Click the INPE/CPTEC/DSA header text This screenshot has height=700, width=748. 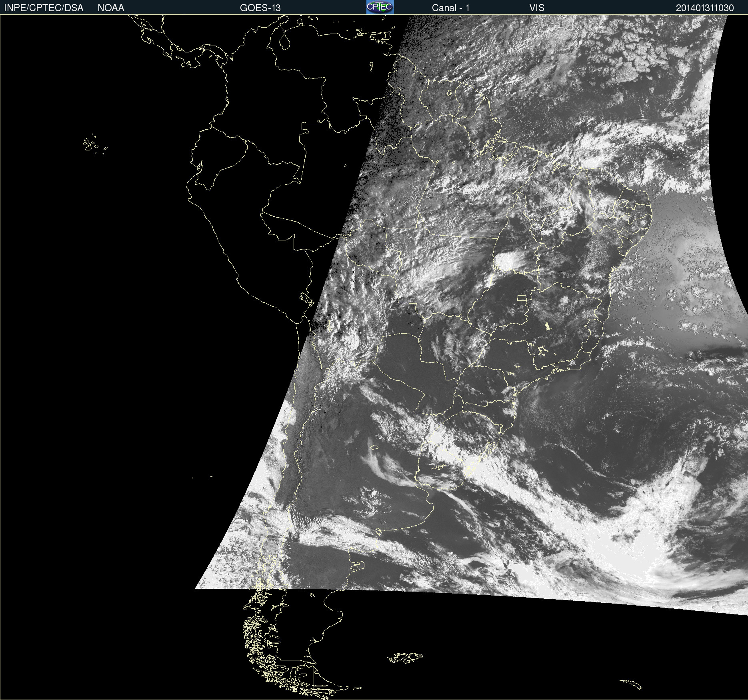[x=44, y=8]
